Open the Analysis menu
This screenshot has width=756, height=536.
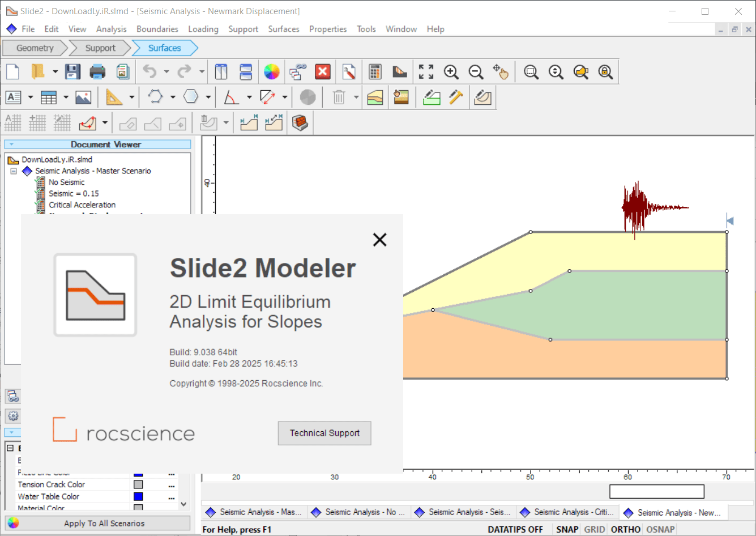click(x=112, y=29)
